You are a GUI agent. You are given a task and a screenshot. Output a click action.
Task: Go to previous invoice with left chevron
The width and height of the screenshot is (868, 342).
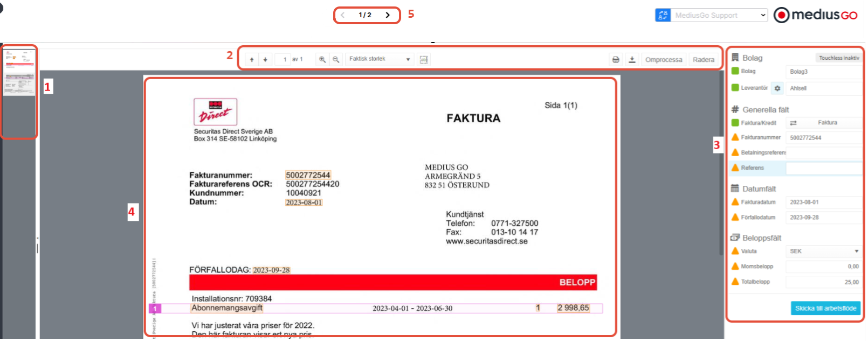click(x=343, y=15)
